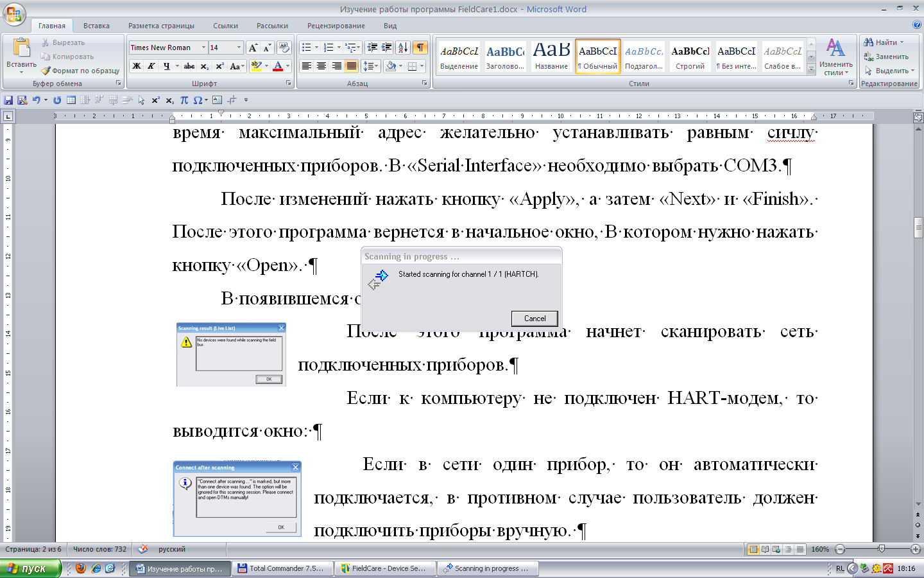The image size is (924, 578).
Task: Open the font color dropdown arrow
Action: point(287,66)
